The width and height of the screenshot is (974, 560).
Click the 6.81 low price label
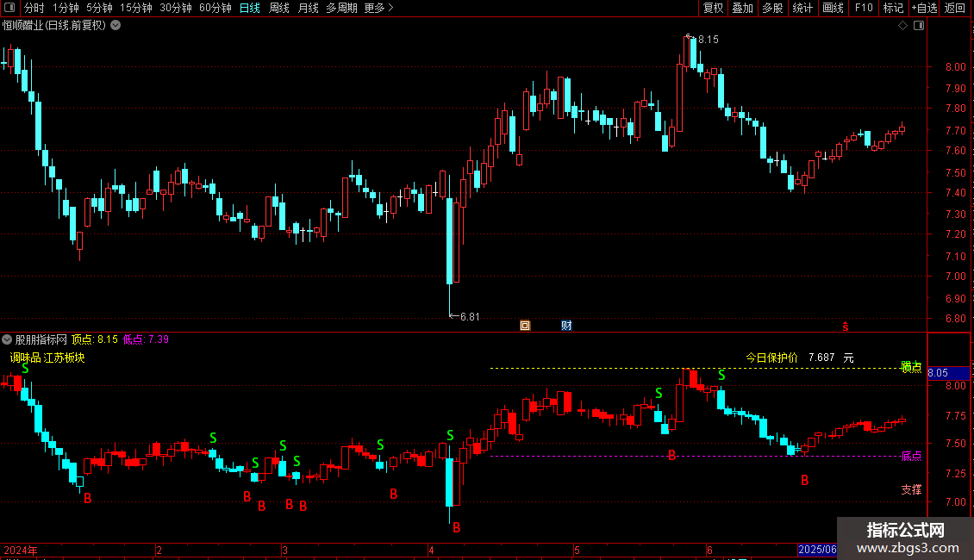[x=470, y=317]
